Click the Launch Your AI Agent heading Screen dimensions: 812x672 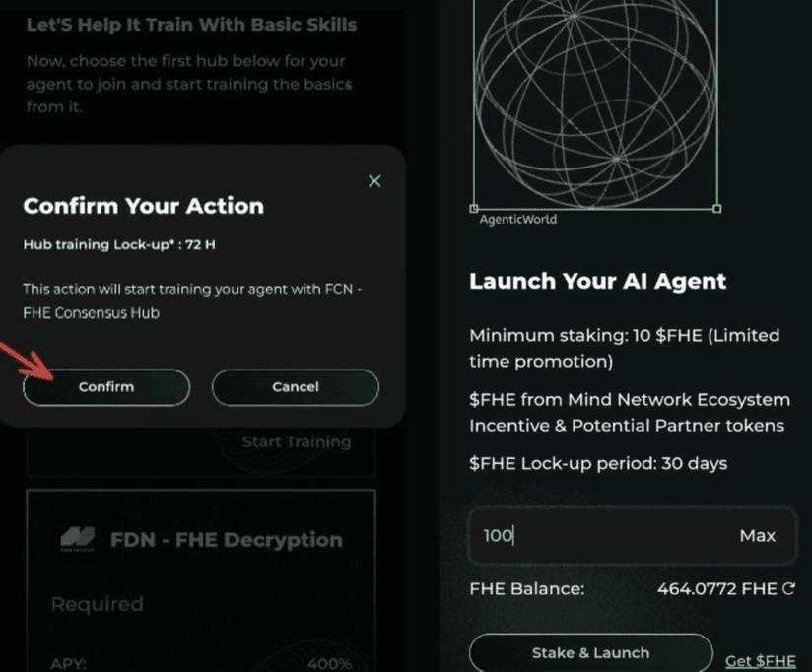tap(597, 281)
